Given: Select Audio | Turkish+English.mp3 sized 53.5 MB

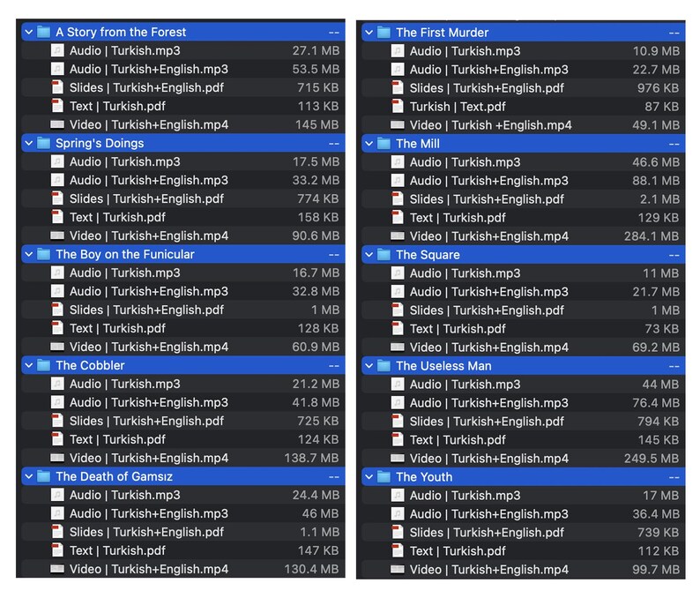Looking at the screenshot, I should point(149,69).
